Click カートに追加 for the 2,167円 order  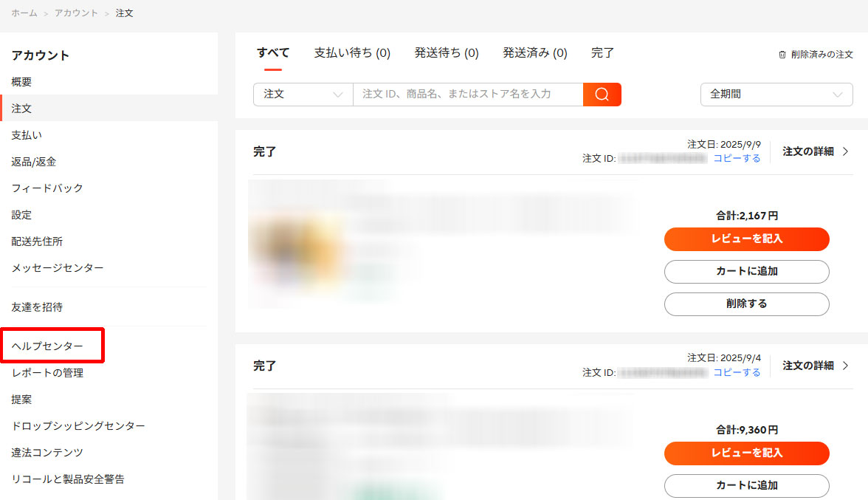pyautogui.click(x=746, y=271)
